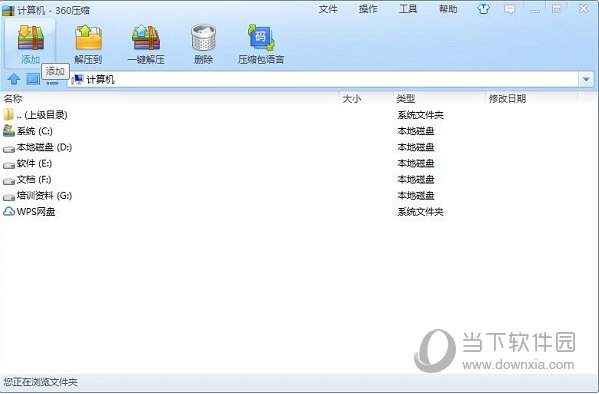Screen dimensions: 599x394
Task: Click the 计算机 address path field
Action: 323,79
